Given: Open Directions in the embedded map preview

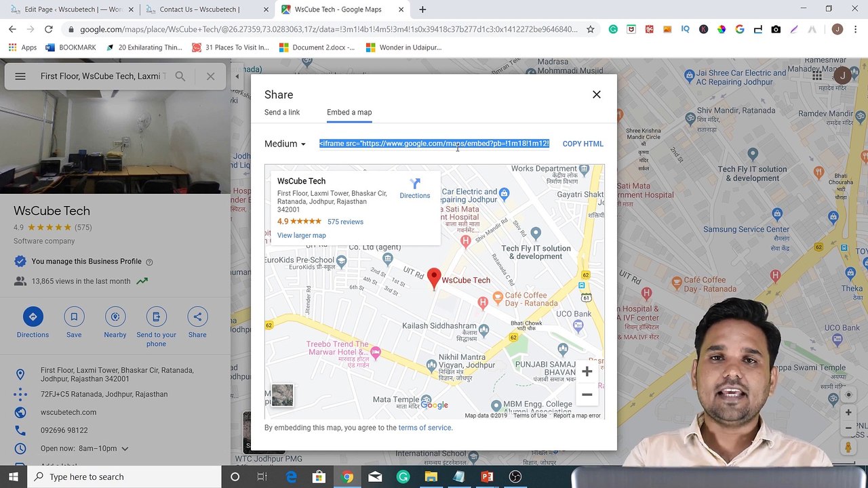Looking at the screenshot, I should (x=415, y=188).
